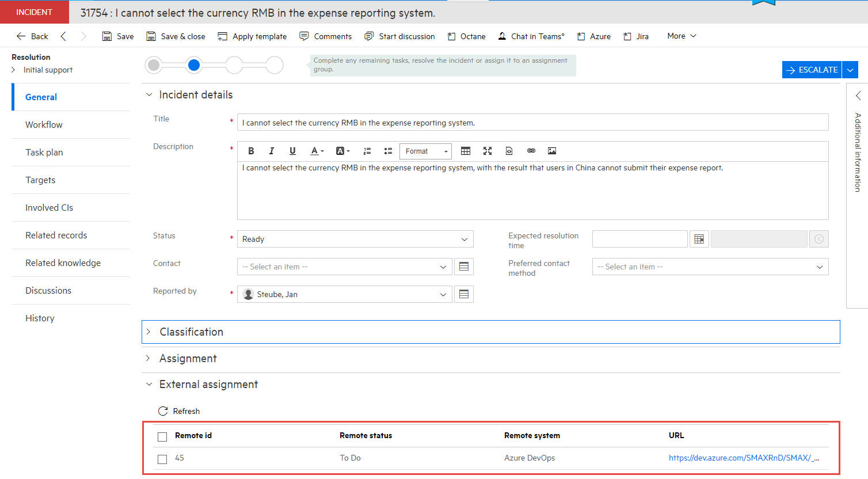
Task: Toggle the bulleted list in the description
Action: [x=388, y=151]
